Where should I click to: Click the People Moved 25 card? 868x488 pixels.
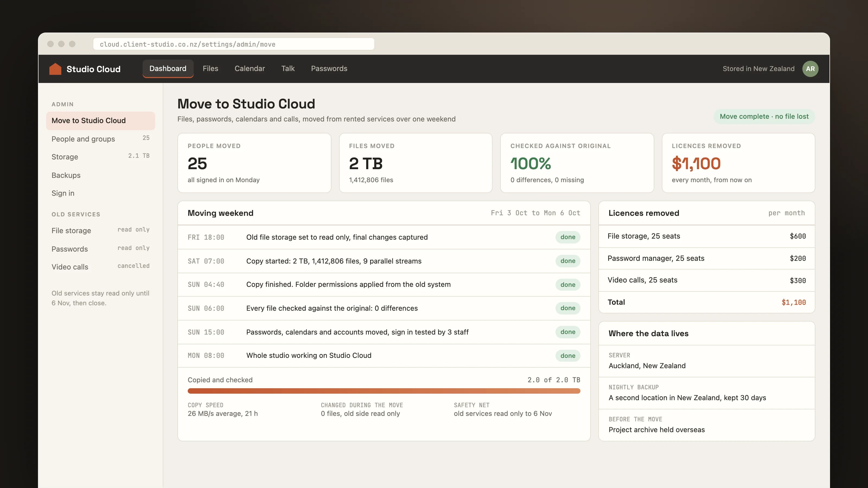coord(254,163)
